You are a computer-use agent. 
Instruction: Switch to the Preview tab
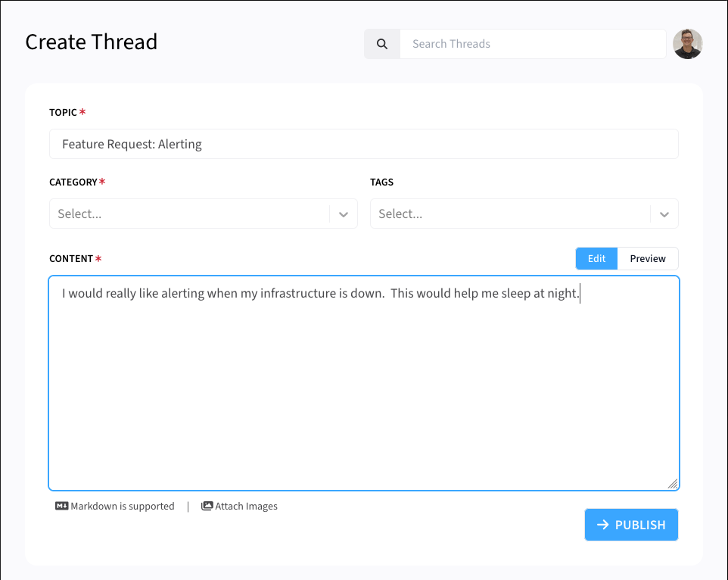click(x=648, y=258)
